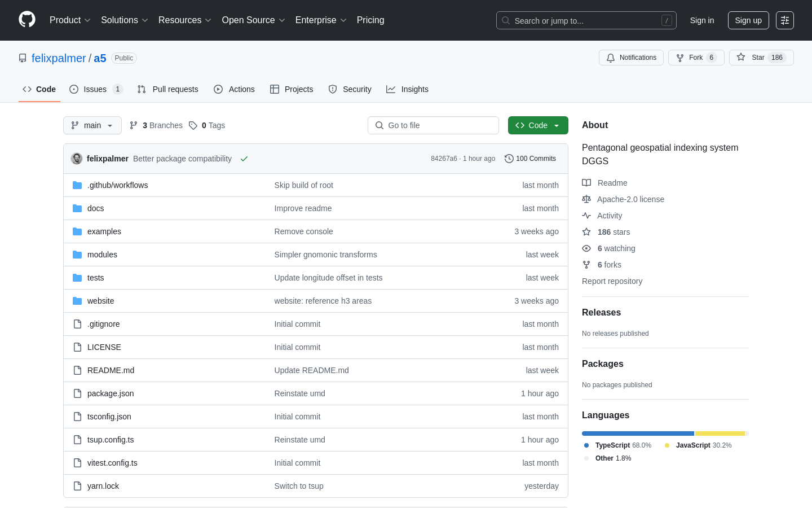Click the folder icon for .github/workflows
This screenshot has height=508, width=812.
click(x=77, y=185)
